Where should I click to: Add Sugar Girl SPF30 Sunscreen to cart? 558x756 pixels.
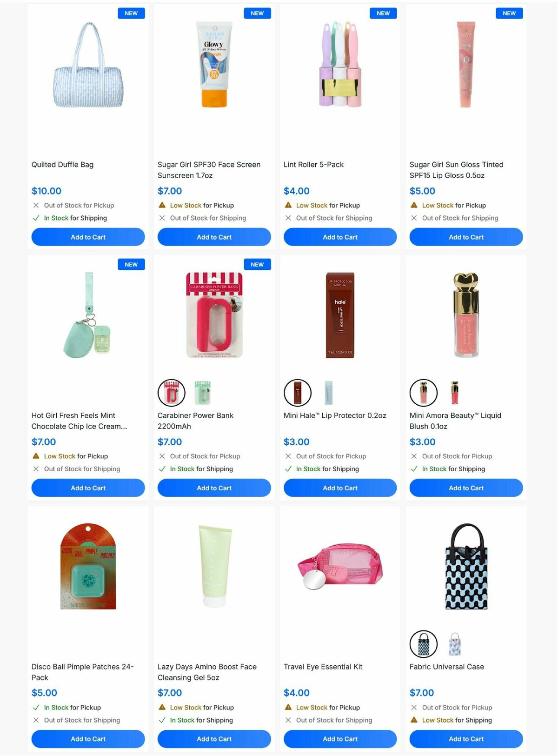pyautogui.click(x=214, y=237)
